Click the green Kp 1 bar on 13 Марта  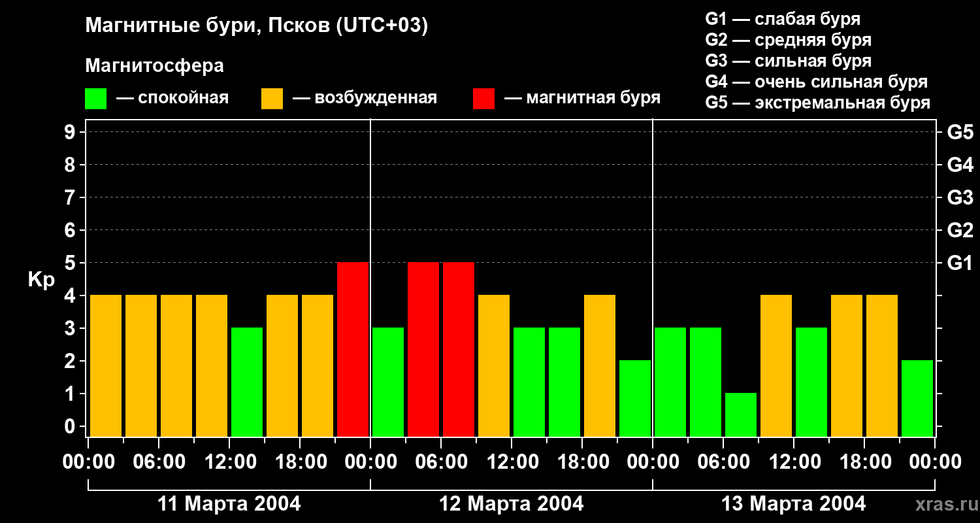pos(741,414)
